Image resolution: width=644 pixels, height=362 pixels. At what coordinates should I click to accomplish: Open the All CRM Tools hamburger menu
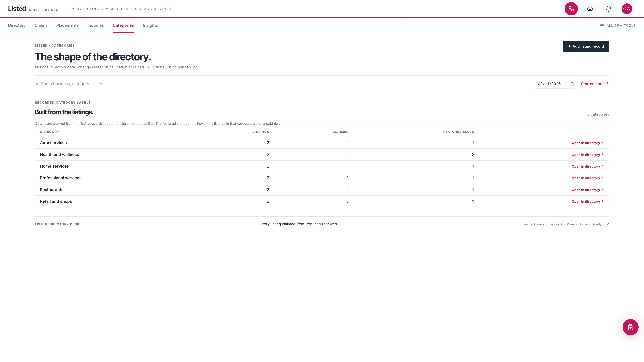click(618, 25)
